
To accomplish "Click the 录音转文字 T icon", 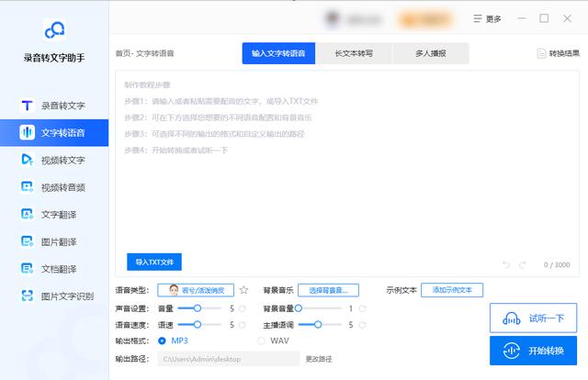I will pos(27,106).
